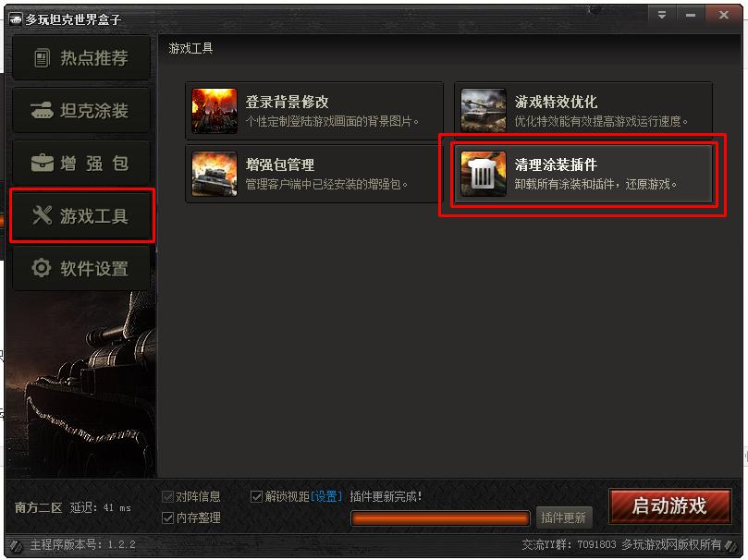This screenshot has width=748, height=560.
Task: Click the tank icon beside 坦克涂装
Action: 42,110
